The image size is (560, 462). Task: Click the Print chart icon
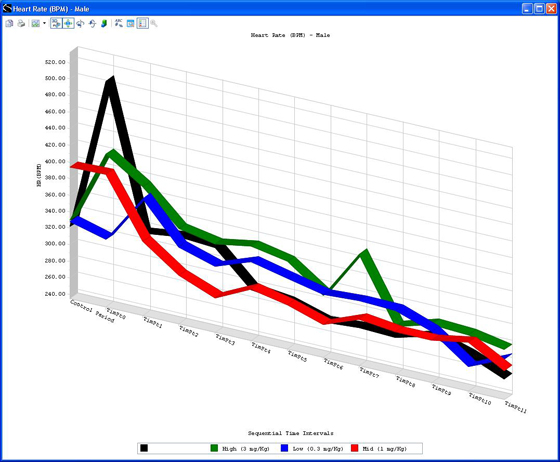21,24
